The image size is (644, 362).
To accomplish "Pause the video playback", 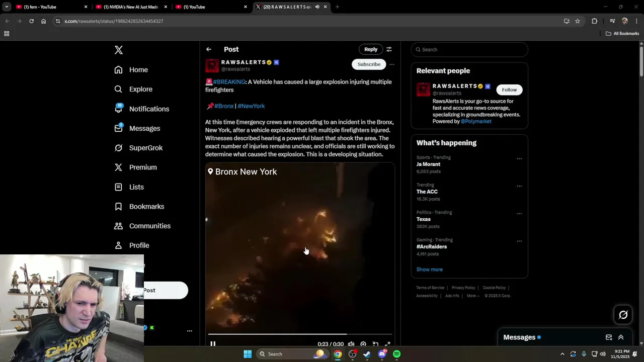I will [x=213, y=344].
